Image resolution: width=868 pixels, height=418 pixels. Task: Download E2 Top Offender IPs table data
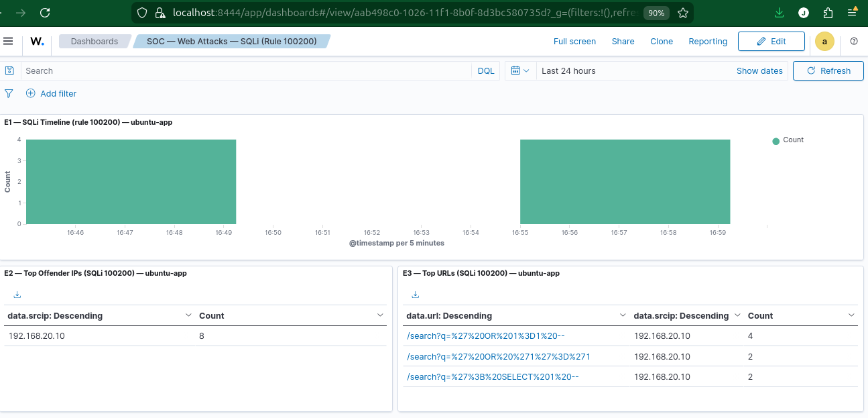point(17,295)
